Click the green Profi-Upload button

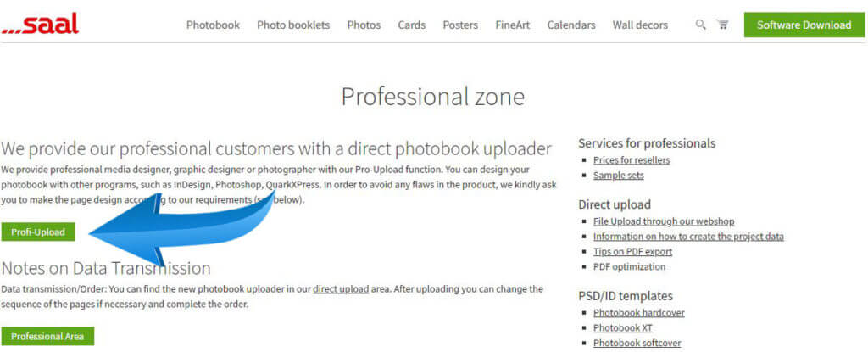38,232
